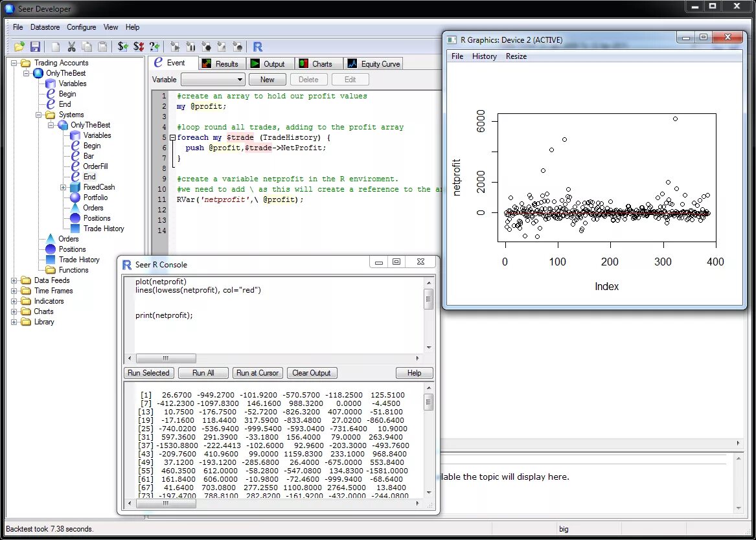
Task: Click the New variable button
Action: pyautogui.click(x=267, y=80)
